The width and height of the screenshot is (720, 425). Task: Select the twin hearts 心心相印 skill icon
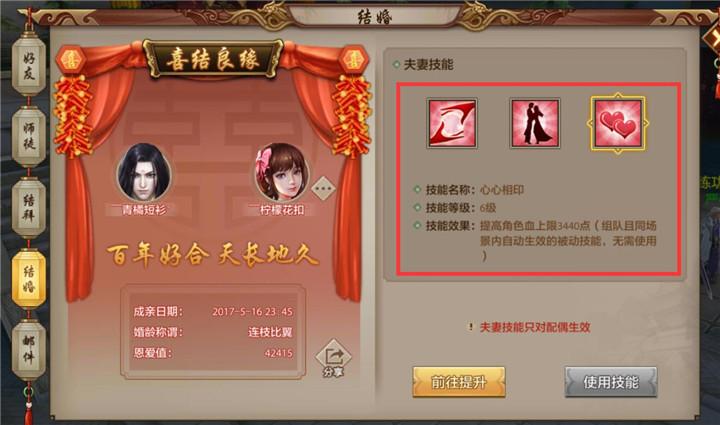tap(618, 123)
